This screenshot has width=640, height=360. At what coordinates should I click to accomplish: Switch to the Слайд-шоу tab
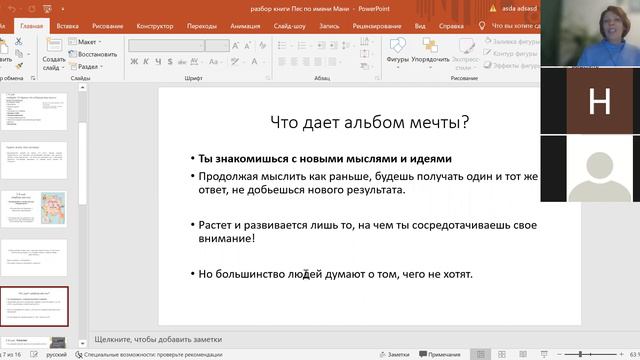[289, 26]
